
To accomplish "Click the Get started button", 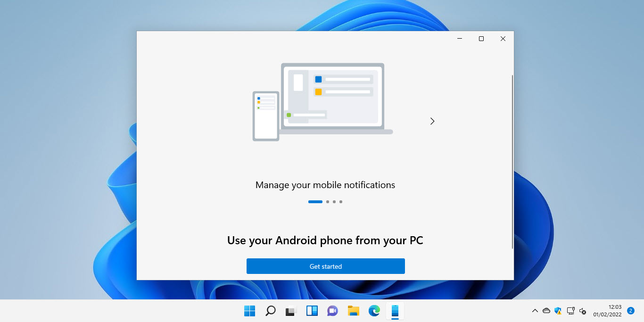I will point(325,266).
